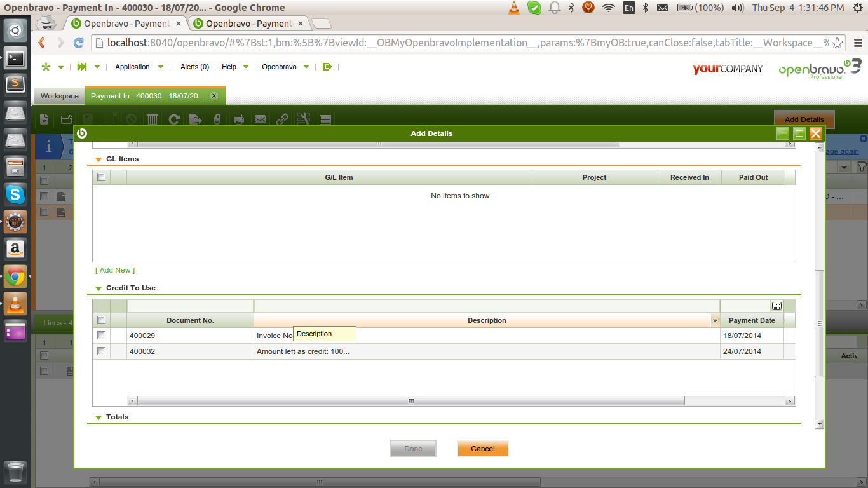
Task: Click the Wi-Fi indicator in the top panel
Action: point(609,8)
